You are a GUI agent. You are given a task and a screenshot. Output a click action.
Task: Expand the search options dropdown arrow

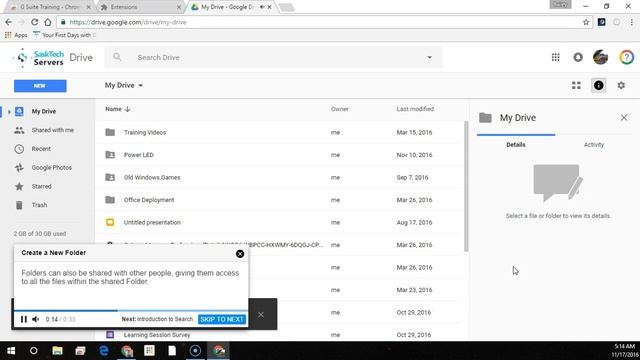pos(429,58)
